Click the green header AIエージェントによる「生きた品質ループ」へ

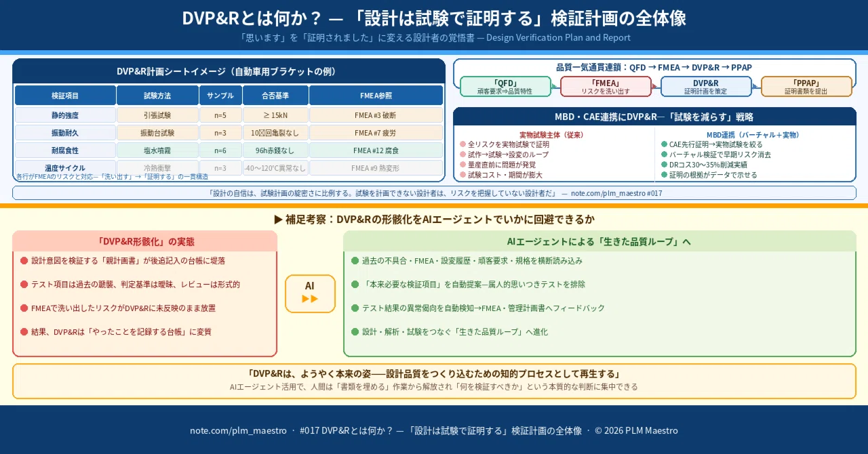[599, 241]
